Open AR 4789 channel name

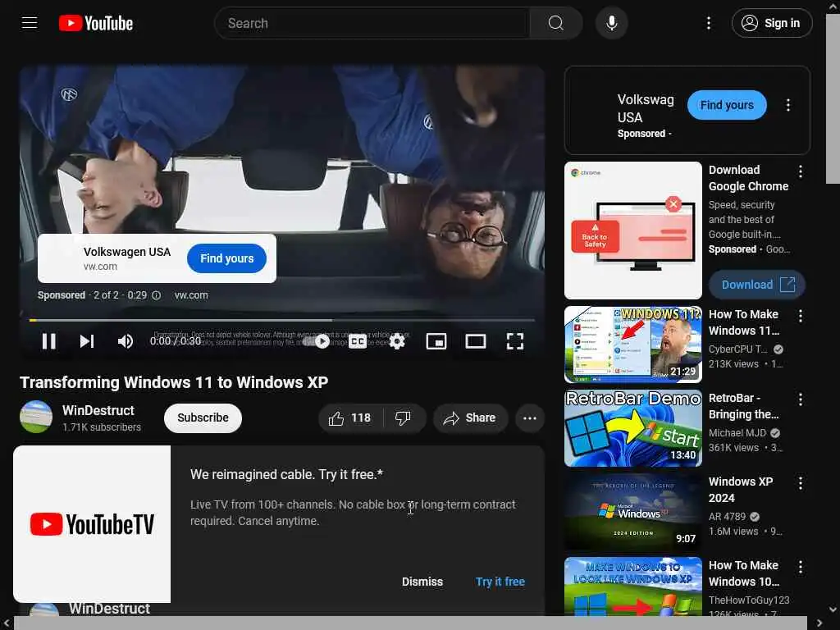pos(727,517)
